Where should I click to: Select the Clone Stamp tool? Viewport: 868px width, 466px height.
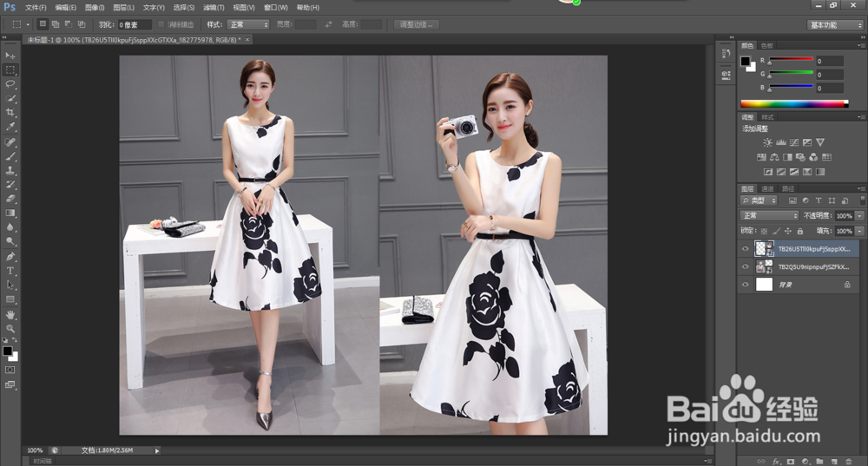point(10,170)
